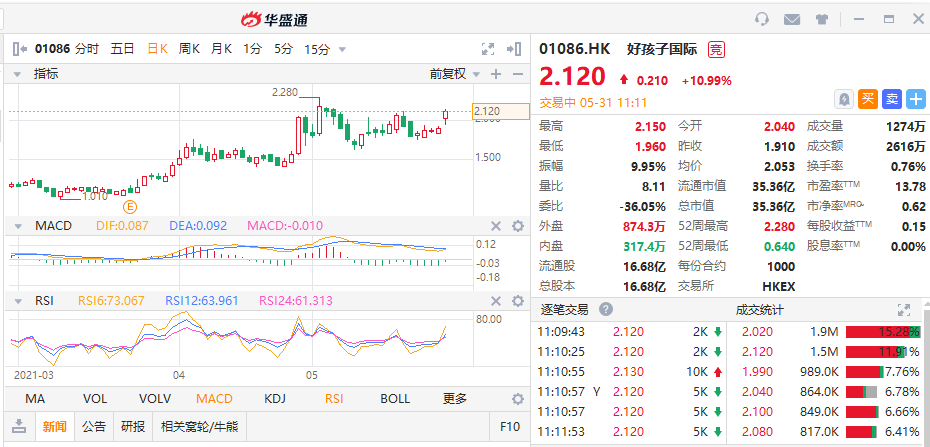Collapse left panel icon beside 01086

pos(20,49)
